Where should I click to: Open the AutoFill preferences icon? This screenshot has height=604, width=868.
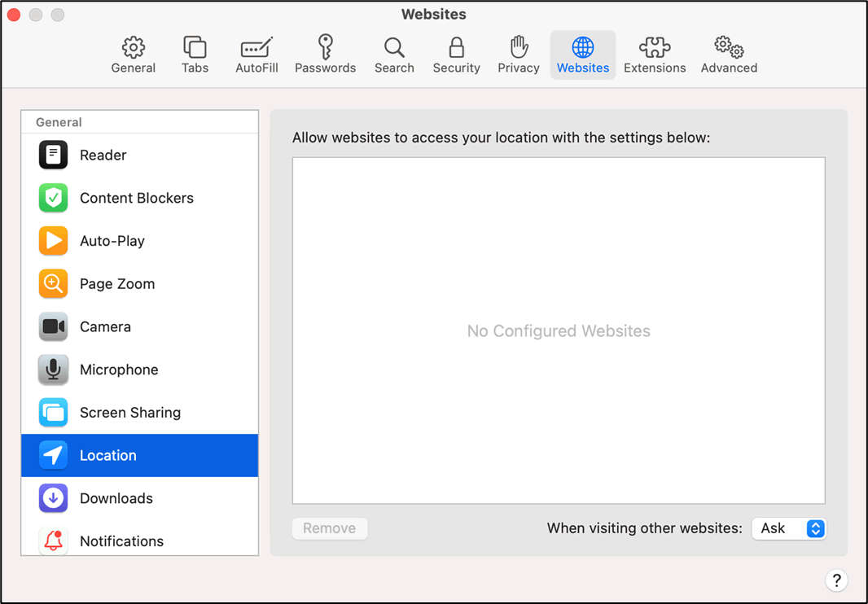(x=256, y=47)
